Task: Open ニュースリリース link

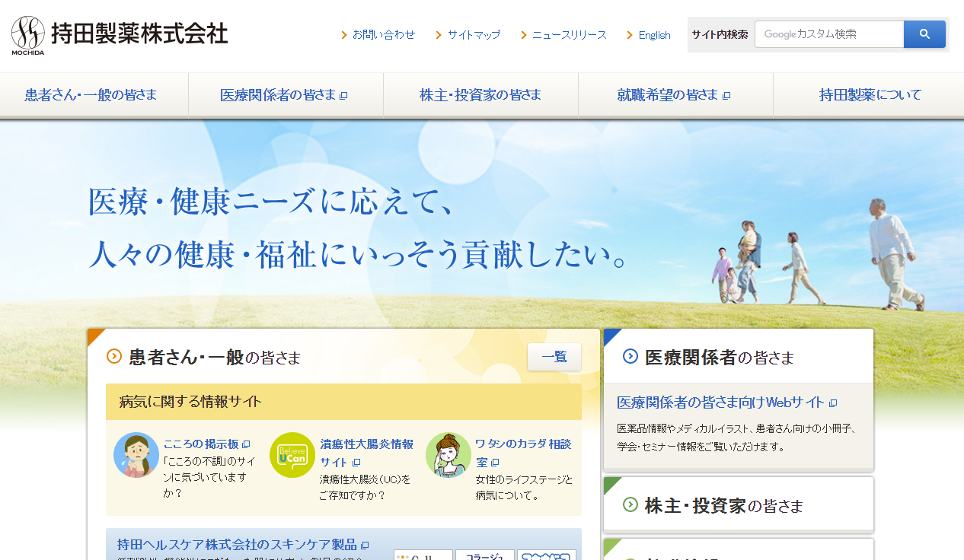Action: 570,35
